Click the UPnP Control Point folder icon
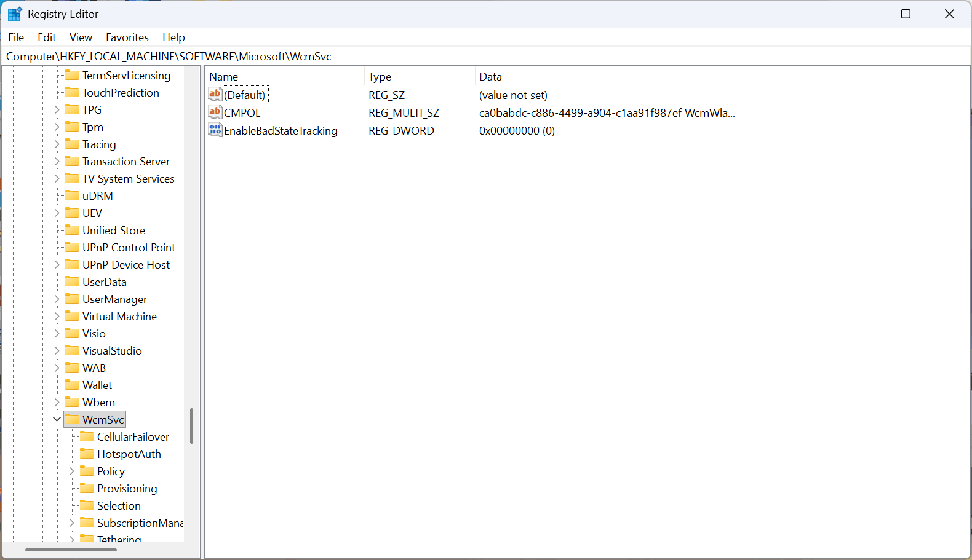The height and width of the screenshot is (560, 972). tap(72, 247)
